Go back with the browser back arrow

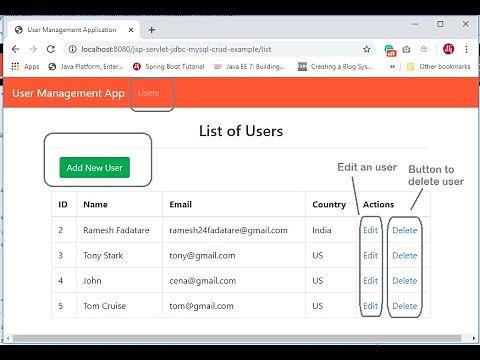point(15,49)
